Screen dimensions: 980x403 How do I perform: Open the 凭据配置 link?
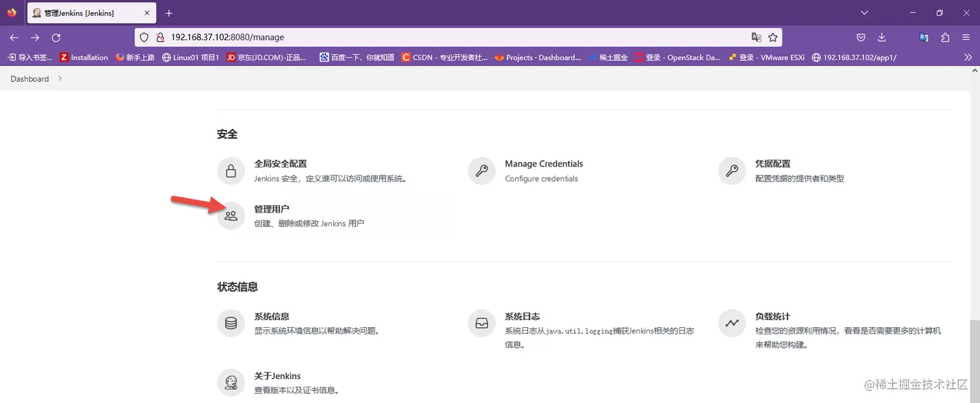click(773, 164)
